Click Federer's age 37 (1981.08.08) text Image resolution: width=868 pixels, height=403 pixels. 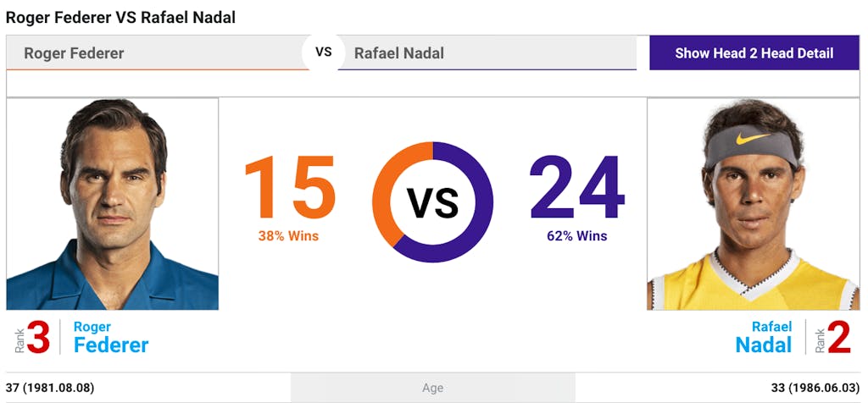(50, 388)
